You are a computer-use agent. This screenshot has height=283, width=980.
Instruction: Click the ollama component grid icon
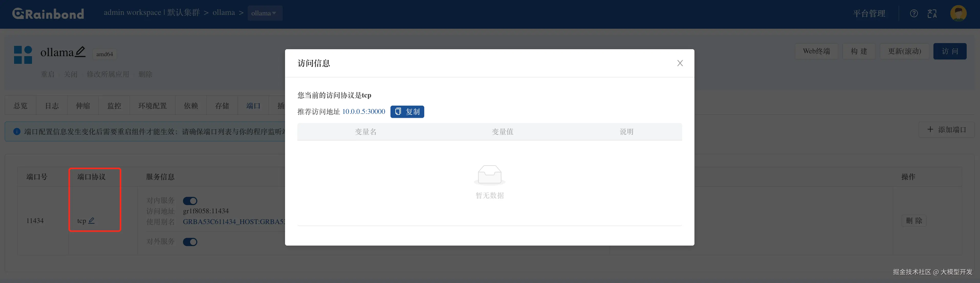[23, 55]
